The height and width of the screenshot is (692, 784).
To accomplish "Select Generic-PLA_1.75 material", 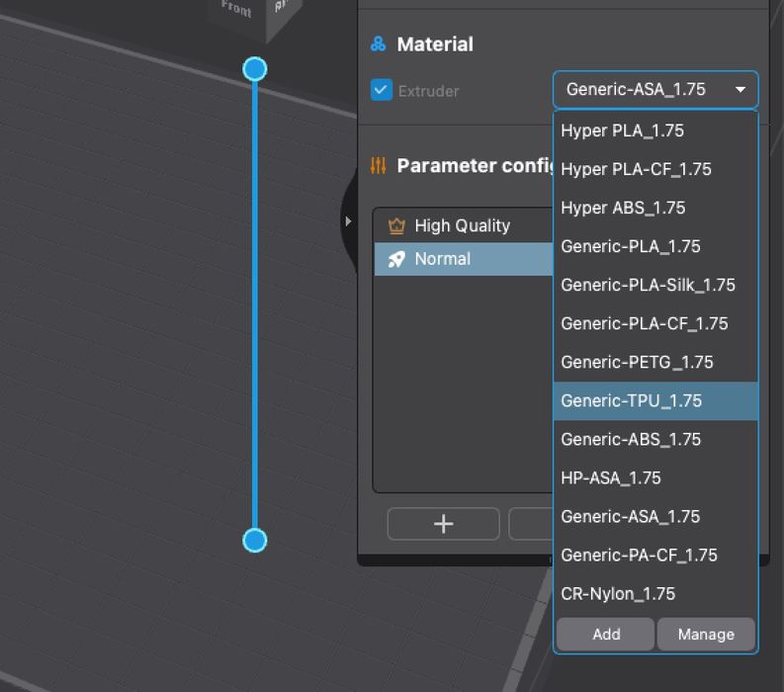I will click(x=630, y=246).
